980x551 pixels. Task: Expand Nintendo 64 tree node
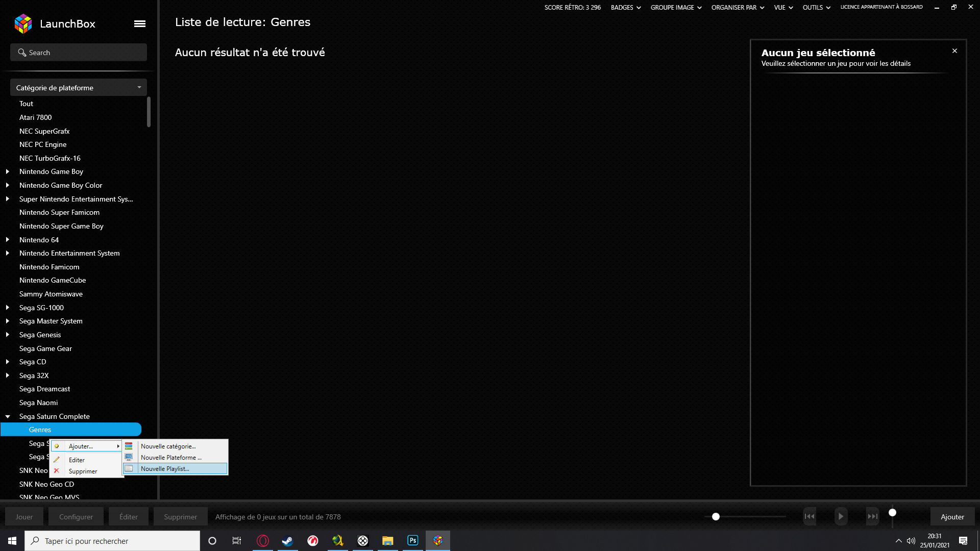click(8, 240)
